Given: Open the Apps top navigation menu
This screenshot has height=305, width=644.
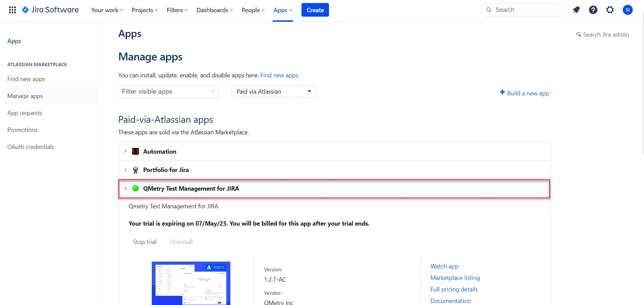Looking at the screenshot, I should tap(283, 10).
